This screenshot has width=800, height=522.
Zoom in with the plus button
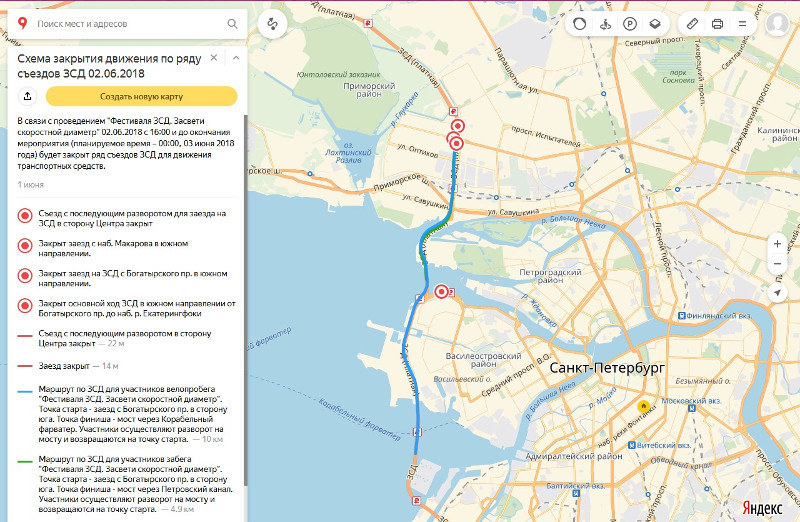click(777, 243)
